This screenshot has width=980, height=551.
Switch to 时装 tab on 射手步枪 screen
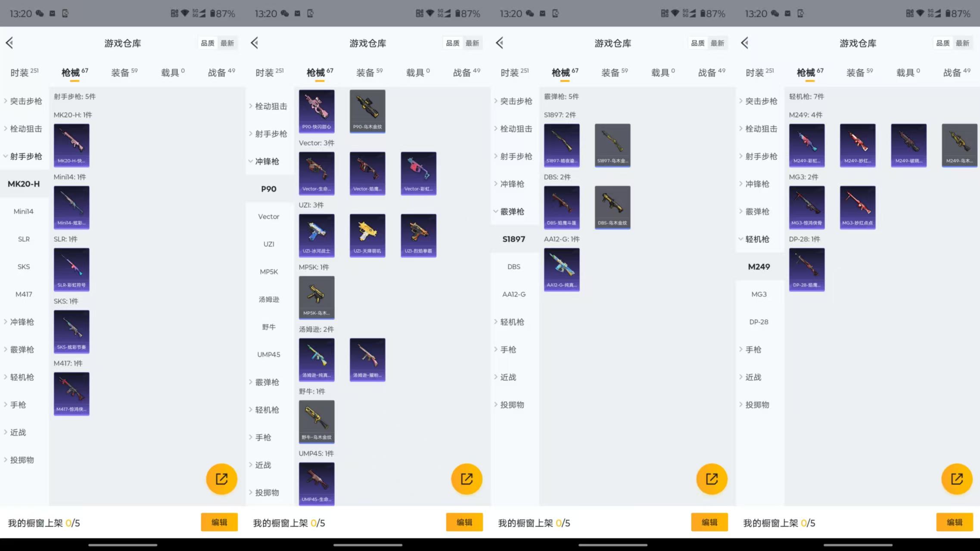coord(24,72)
